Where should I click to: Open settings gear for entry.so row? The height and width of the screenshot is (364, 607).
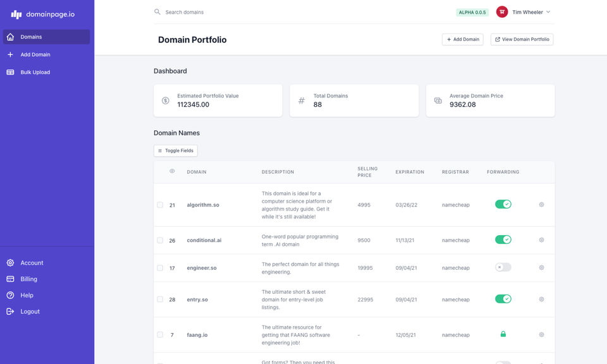click(542, 300)
